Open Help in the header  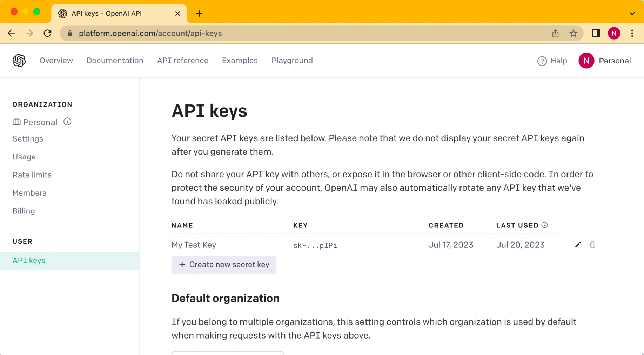552,61
